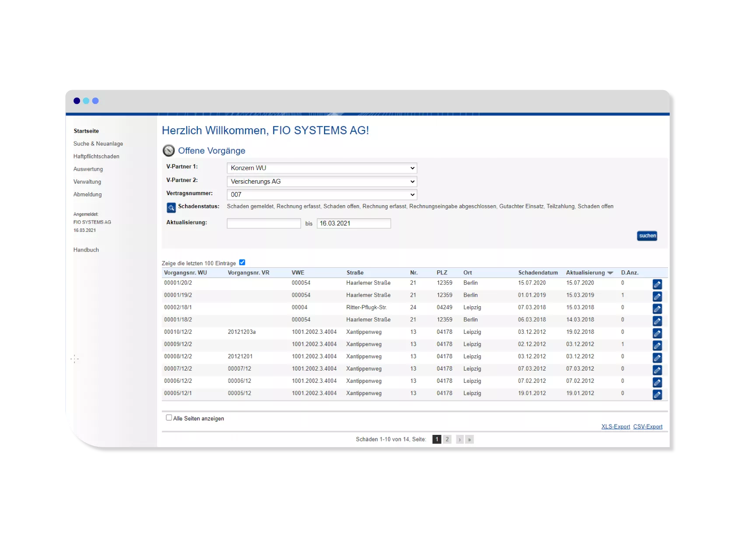Open the V-Partner 1 dropdown
The width and height of the screenshot is (735, 560).
[x=322, y=168]
